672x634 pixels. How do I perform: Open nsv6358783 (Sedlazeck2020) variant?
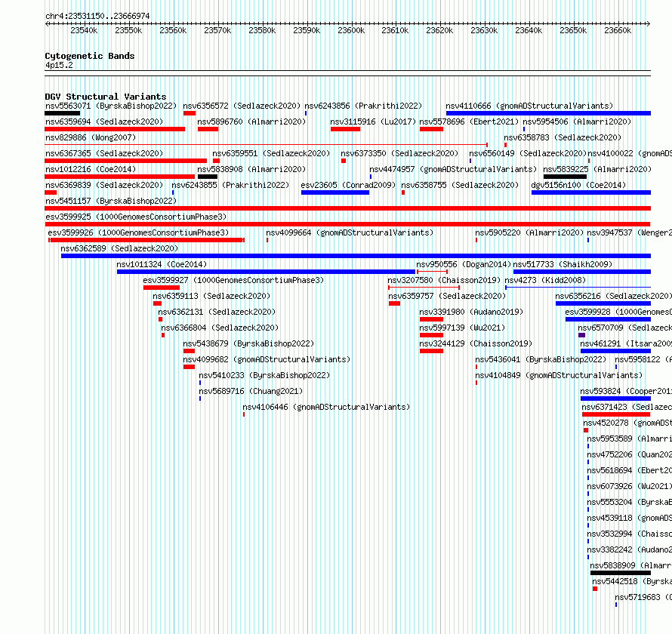click(x=563, y=137)
